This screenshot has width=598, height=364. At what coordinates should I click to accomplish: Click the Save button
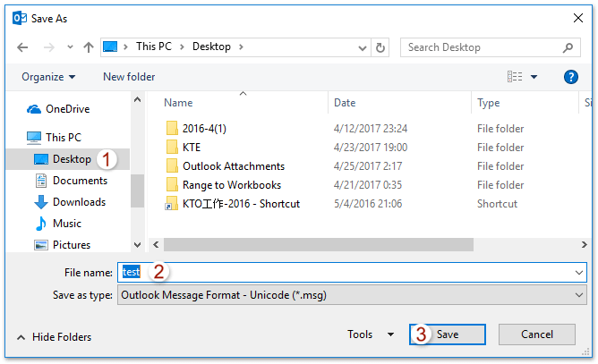coord(448,334)
